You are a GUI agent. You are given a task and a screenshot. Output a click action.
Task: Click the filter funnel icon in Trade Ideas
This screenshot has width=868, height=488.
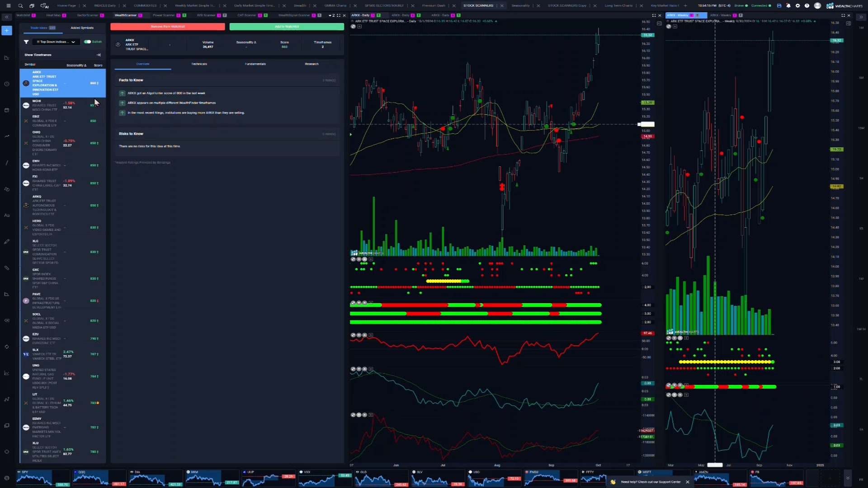(x=26, y=42)
